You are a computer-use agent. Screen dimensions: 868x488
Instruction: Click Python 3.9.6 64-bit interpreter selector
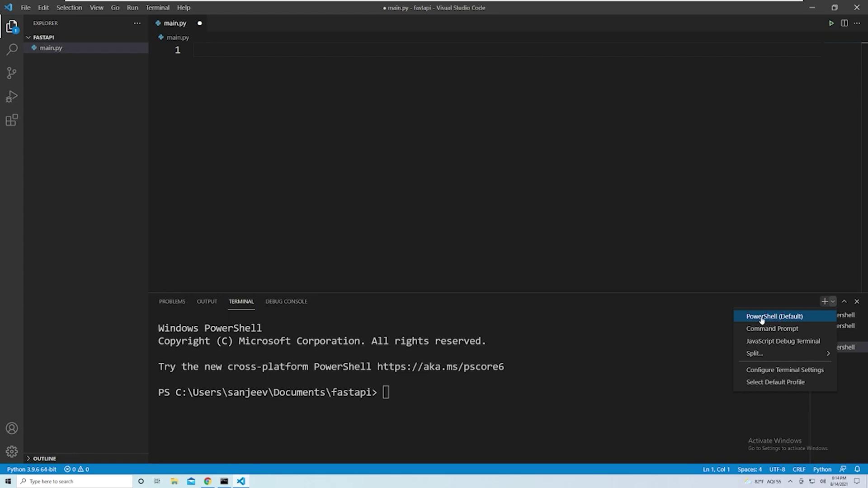32,469
